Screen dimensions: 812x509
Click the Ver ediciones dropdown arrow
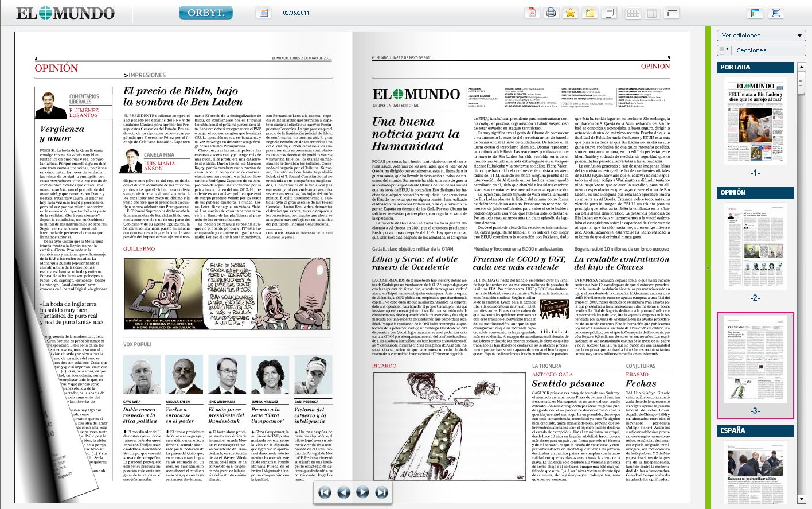coord(799,36)
